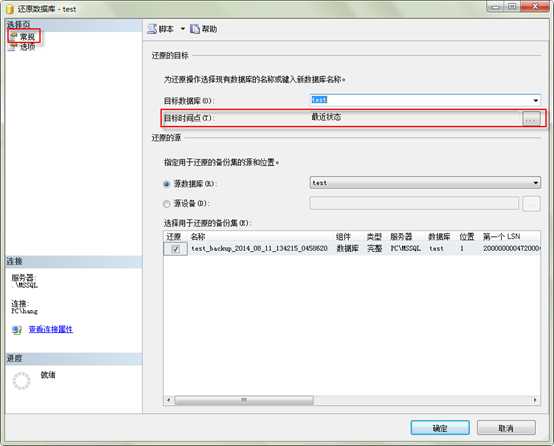
Task: Expand the 目标数据库 dropdown arrow
Action: click(x=536, y=101)
